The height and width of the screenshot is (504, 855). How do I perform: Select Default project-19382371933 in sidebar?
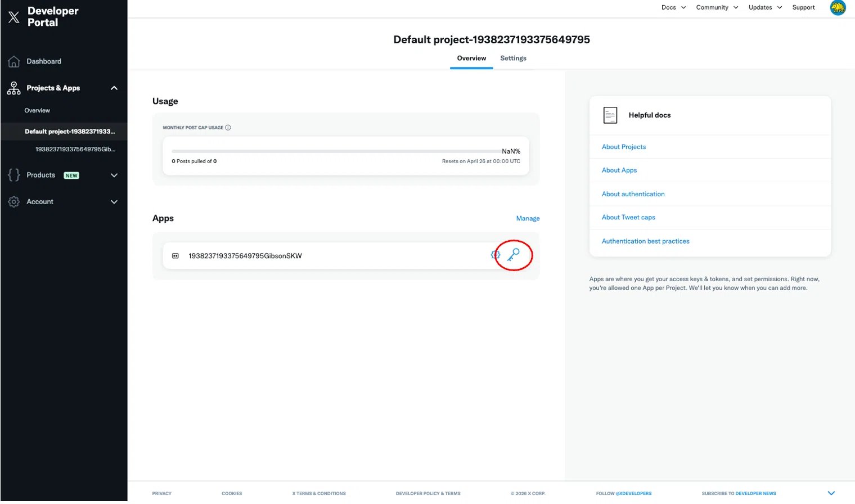pyautogui.click(x=70, y=132)
